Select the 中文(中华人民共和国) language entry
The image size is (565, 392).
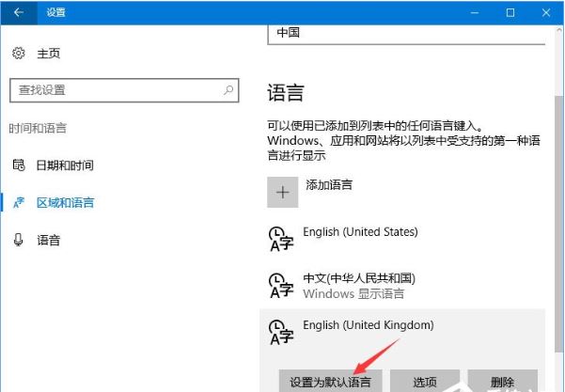pyautogui.click(x=402, y=286)
